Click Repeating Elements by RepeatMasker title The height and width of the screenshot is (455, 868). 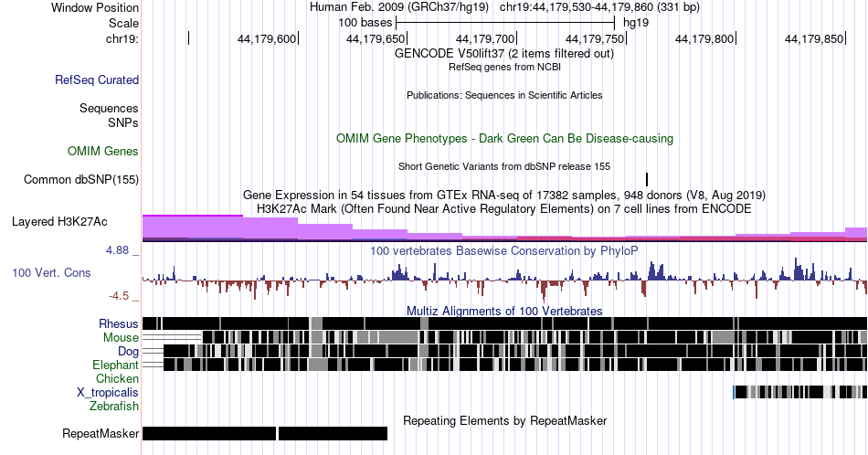[504, 420]
